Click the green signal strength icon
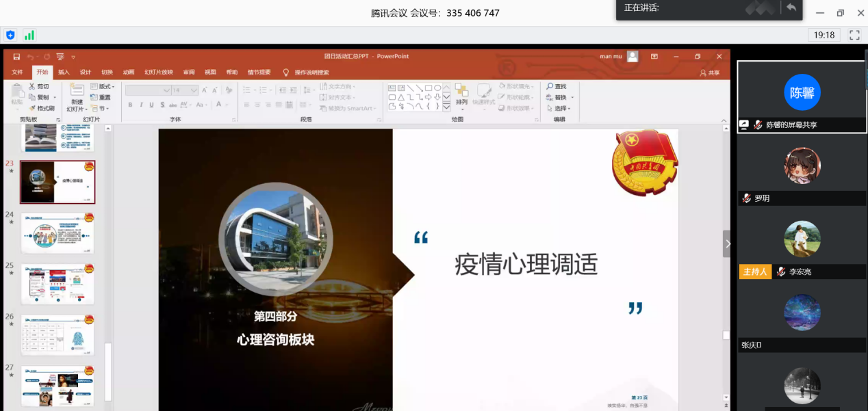Viewport: 868px width, 411px height. 29,35
